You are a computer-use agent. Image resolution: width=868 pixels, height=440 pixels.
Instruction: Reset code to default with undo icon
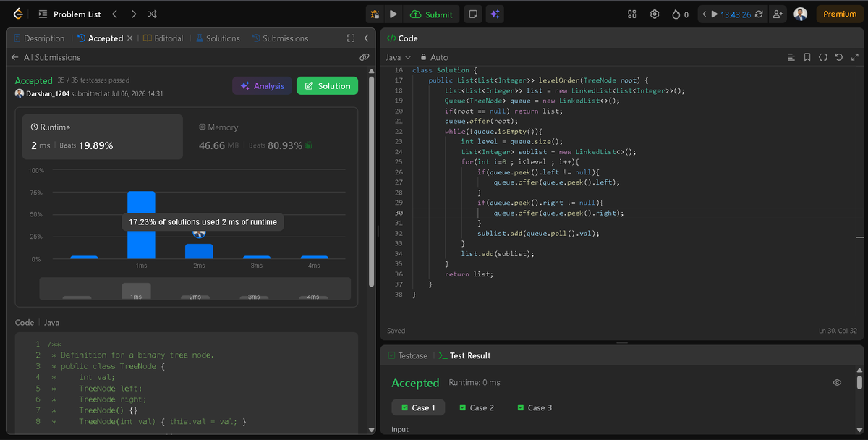coord(839,57)
